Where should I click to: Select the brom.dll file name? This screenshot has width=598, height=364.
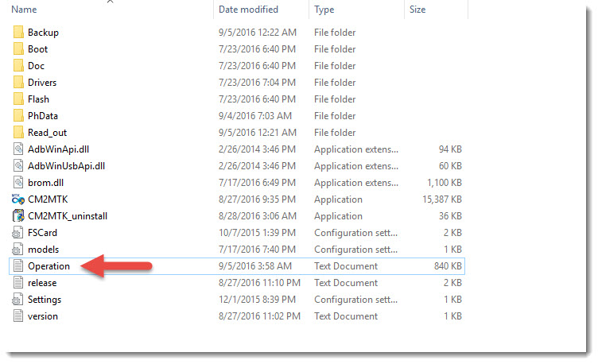pyautogui.click(x=46, y=183)
